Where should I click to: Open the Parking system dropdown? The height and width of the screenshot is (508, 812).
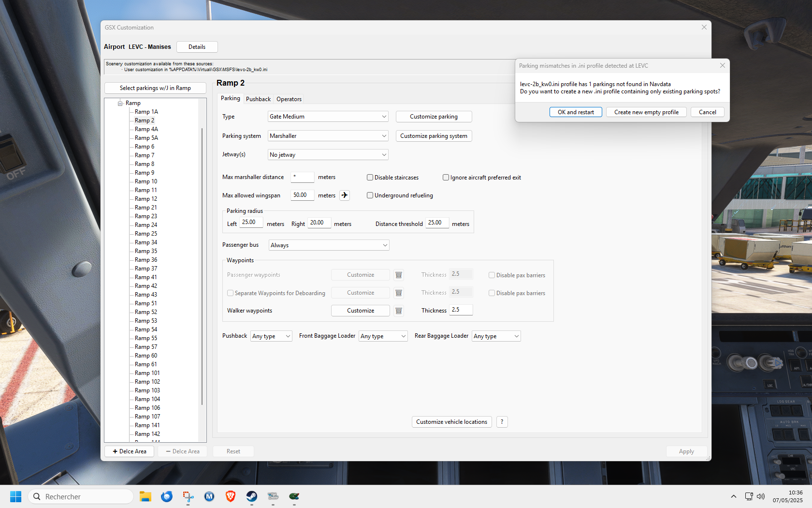pos(328,136)
